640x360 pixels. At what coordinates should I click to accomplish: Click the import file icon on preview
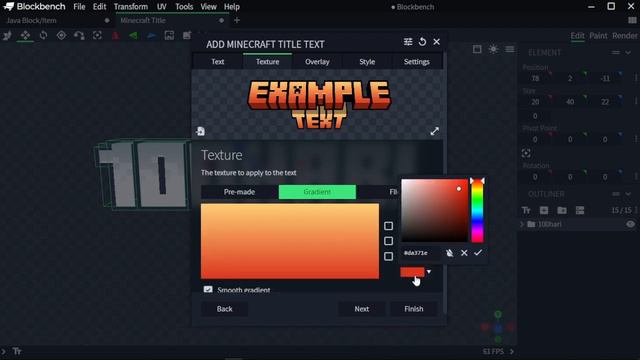[200, 131]
